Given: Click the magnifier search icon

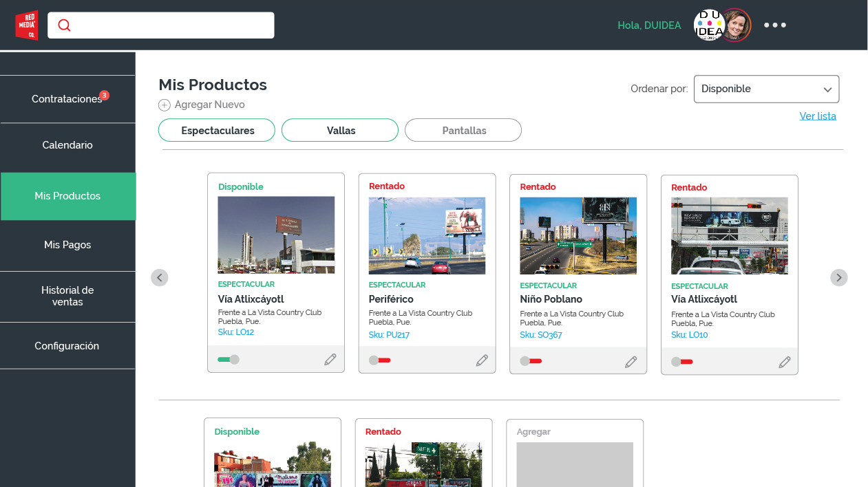Looking at the screenshot, I should pyautogui.click(x=64, y=25).
